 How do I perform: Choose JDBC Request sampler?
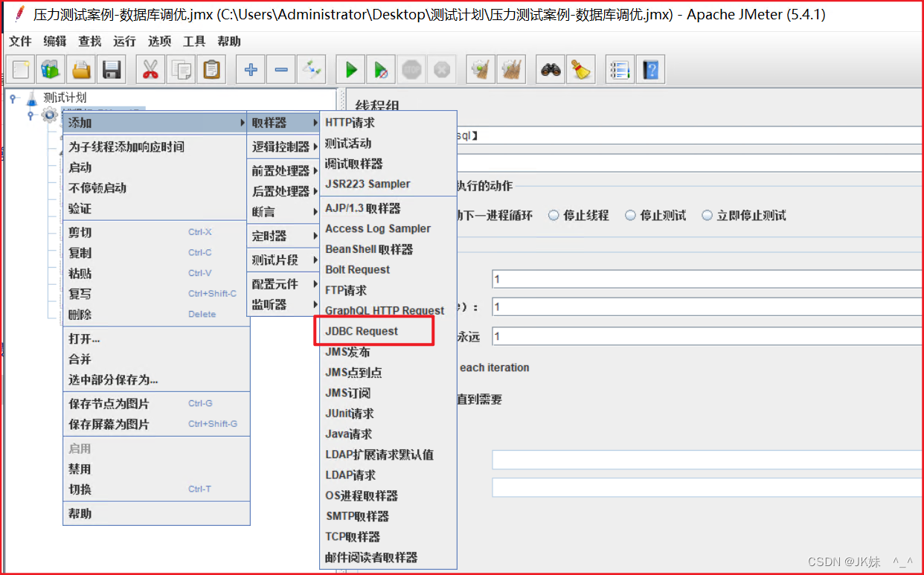(x=388, y=331)
